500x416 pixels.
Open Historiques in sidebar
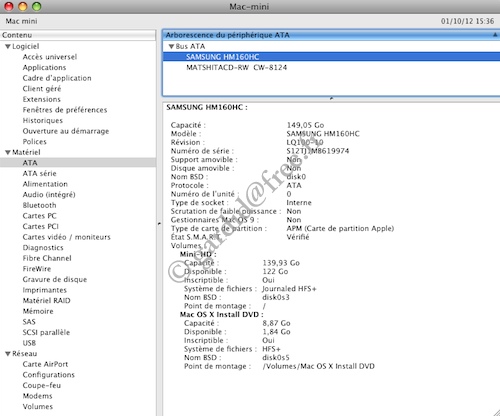tap(43, 121)
